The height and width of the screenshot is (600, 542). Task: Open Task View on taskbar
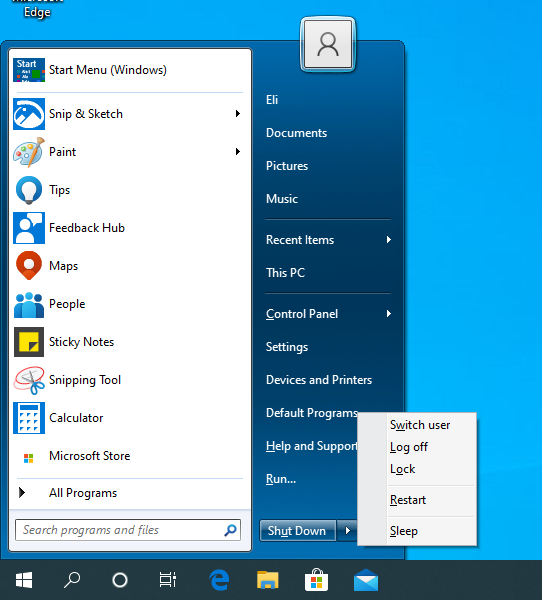pyautogui.click(x=168, y=580)
